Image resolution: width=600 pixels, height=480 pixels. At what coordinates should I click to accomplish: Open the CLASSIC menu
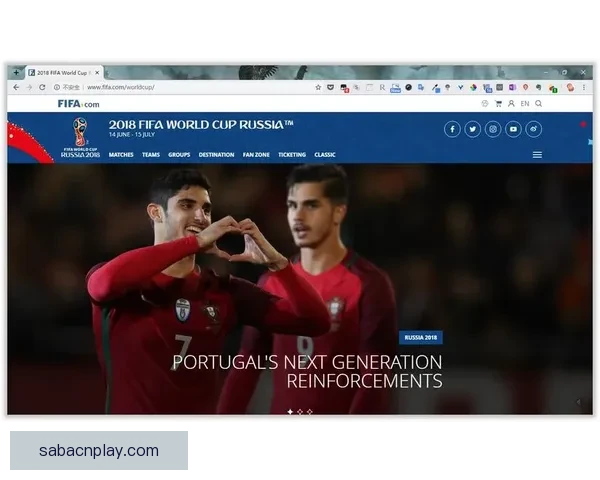tap(325, 155)
